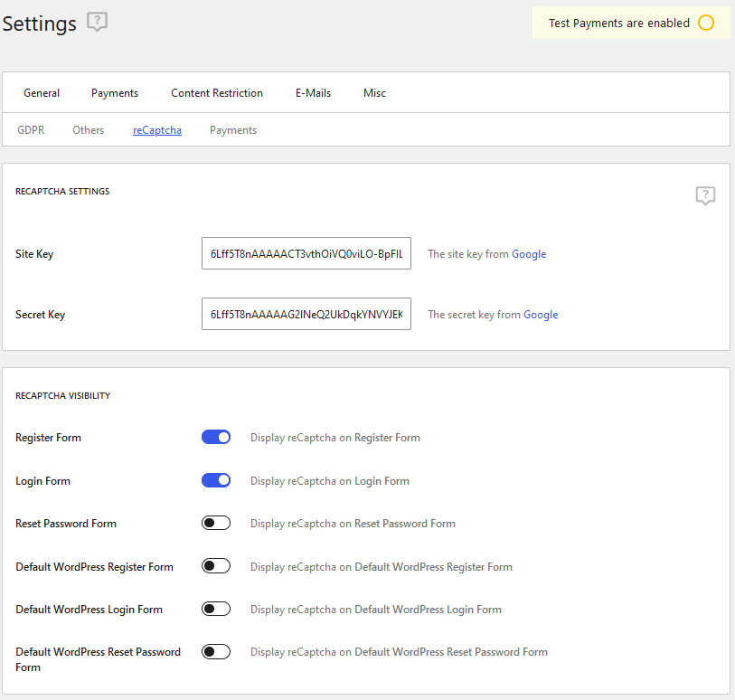This screenshot has height=700, width=735.
Task: Click the Google link beside Site Key
Action: 529,254
